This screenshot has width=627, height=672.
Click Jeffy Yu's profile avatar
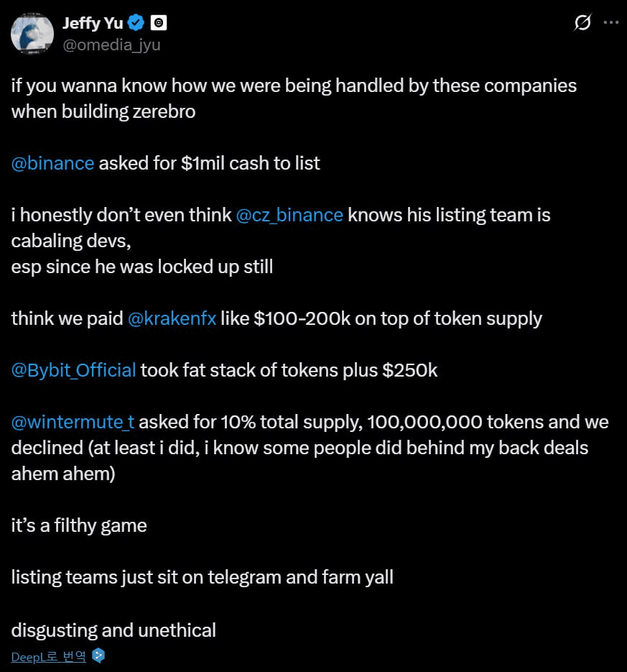(32, 33)
